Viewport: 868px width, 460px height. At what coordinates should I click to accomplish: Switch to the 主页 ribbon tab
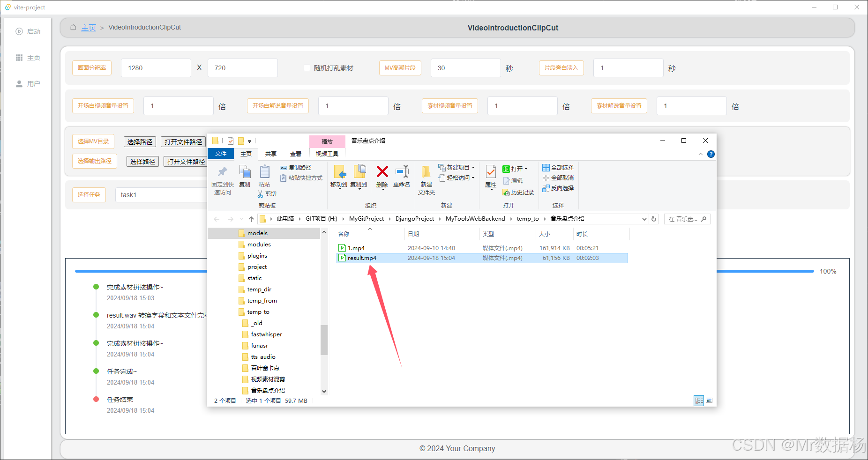click(x=246, y=154)
